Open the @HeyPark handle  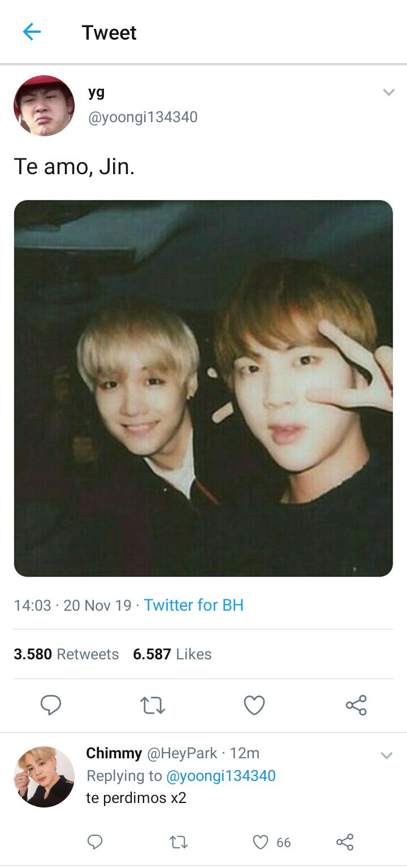click(x=182, y=753)
